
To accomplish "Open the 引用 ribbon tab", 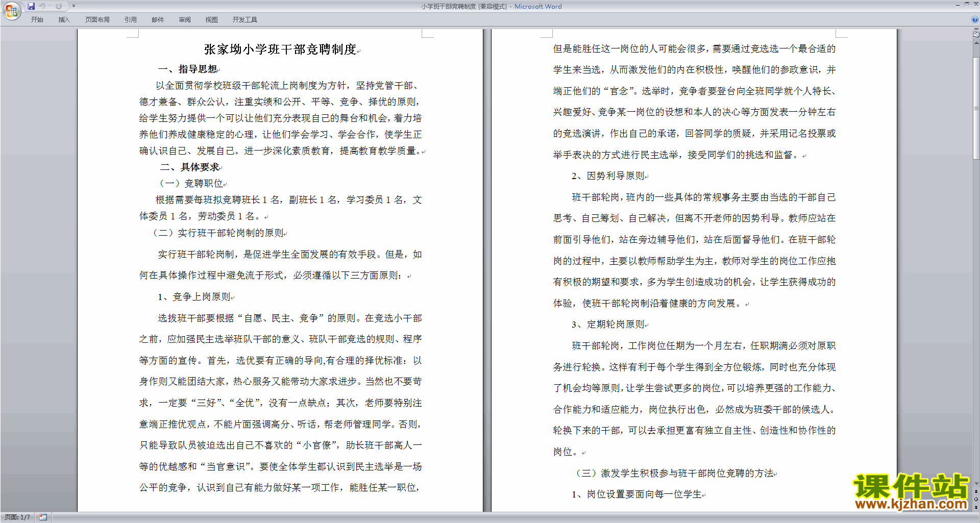I will click(x=130, y=20).
